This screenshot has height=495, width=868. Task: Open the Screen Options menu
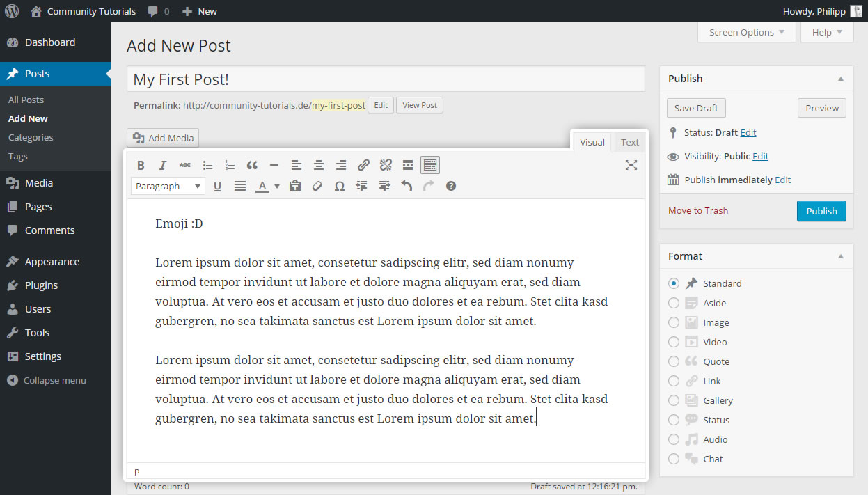(x=745, y=32)
